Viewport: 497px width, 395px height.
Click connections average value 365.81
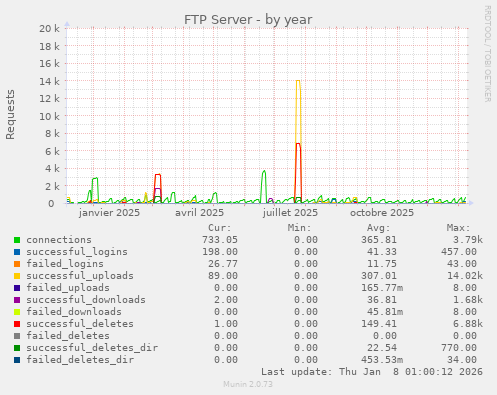click(379, 240)
